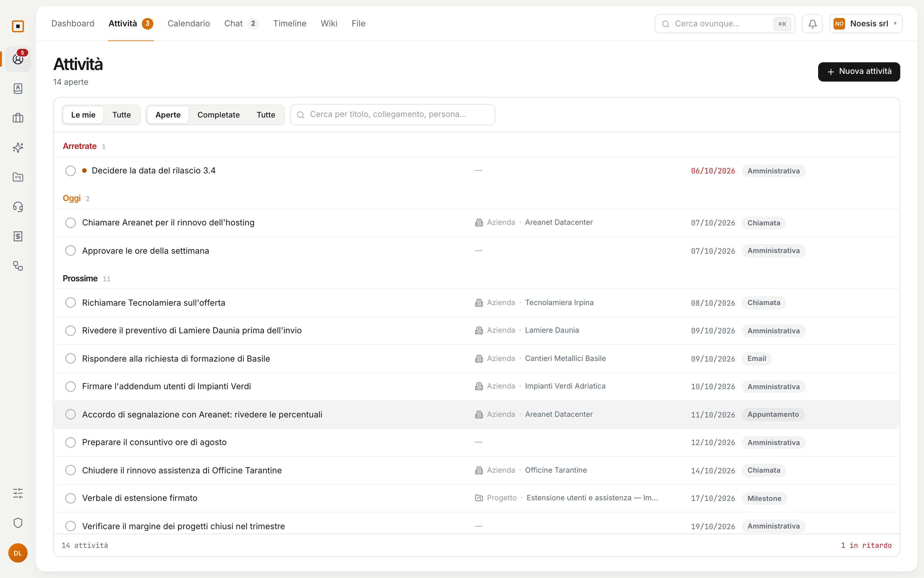Open Chat tab with 2 badge
Screen dimensions: 924x578
pos(241,24)
